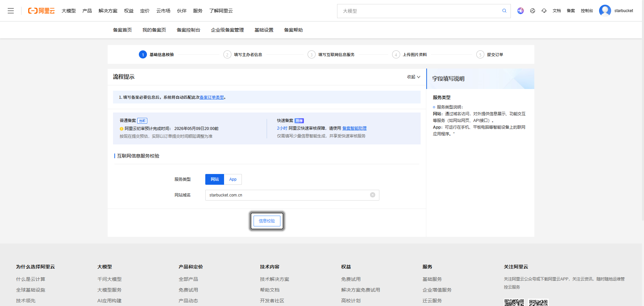
Task: Open footer link 迁云服务
Action: pos(432,301)
